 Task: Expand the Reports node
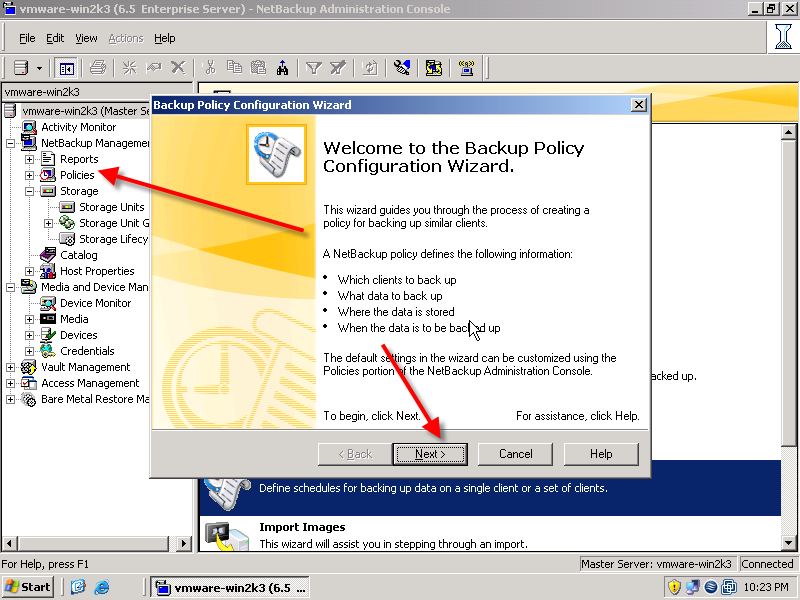click(30, 159)
